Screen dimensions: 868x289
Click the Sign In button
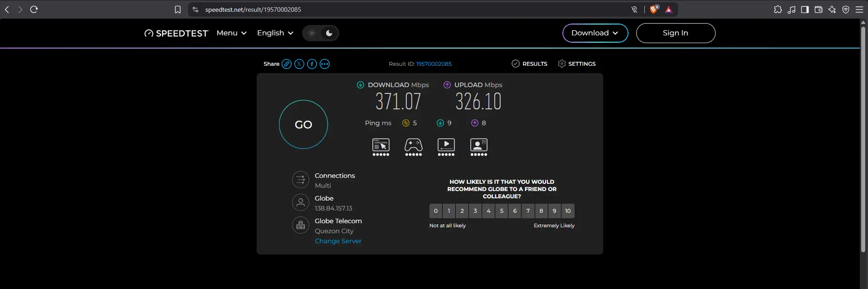676,33
